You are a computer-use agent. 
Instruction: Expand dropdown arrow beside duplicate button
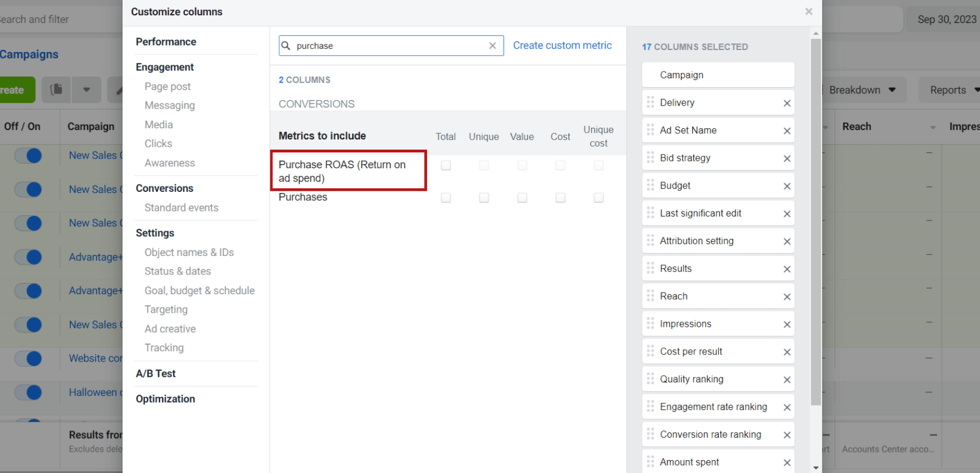[87, 90]
